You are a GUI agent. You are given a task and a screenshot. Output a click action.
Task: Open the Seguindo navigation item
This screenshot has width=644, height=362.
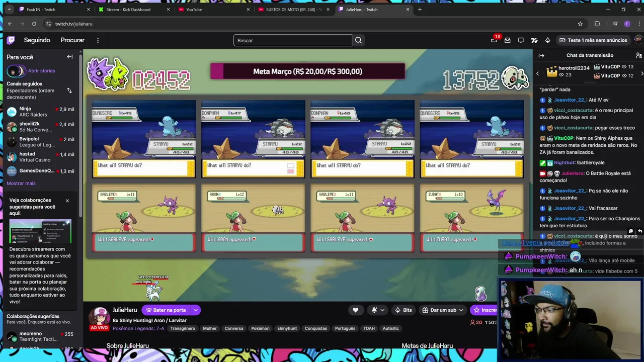(x=37, y=40)
